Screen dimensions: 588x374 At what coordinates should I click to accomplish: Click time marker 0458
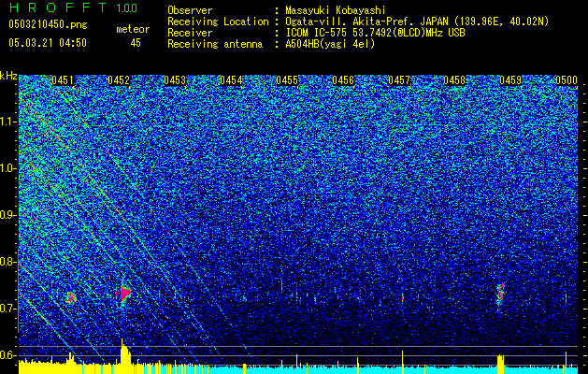pos(454,80)
